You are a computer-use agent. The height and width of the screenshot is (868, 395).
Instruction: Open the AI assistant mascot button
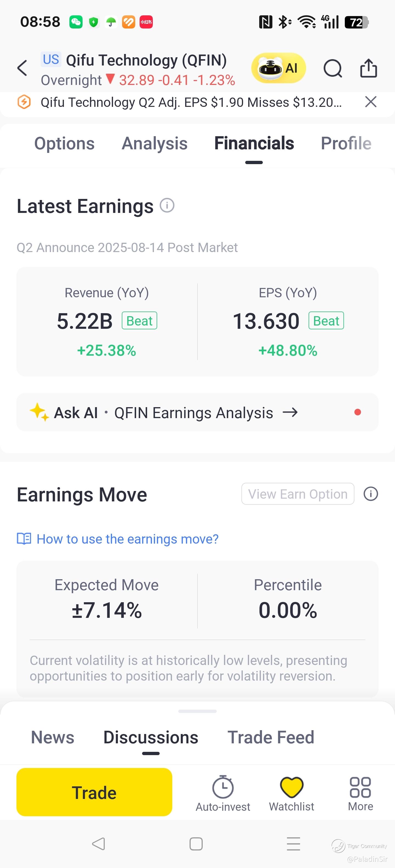278,68
